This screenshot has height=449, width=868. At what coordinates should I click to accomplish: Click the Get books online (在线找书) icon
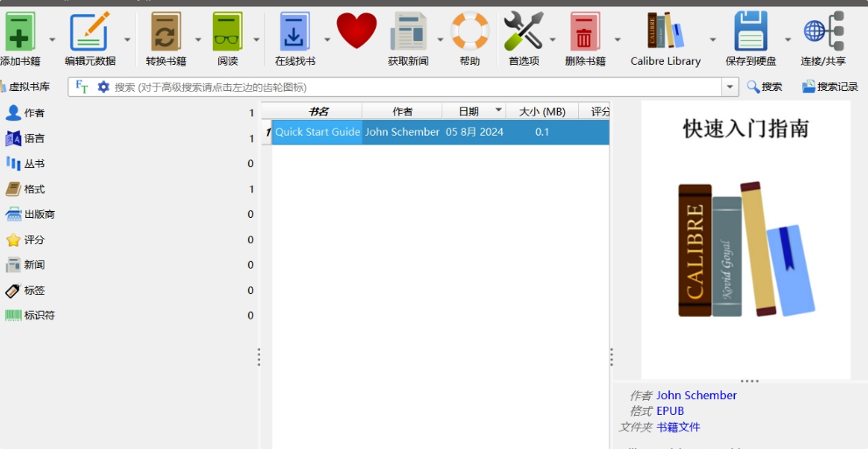[294, 32]
